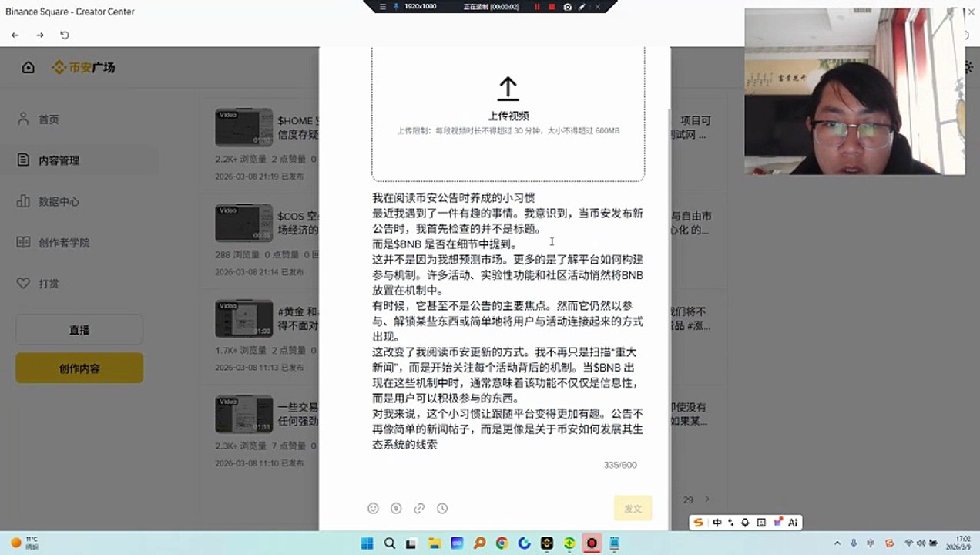Screen dimensions: 980x555
Task: Close the recorder toolbar with X
Action: coord(597,6)
